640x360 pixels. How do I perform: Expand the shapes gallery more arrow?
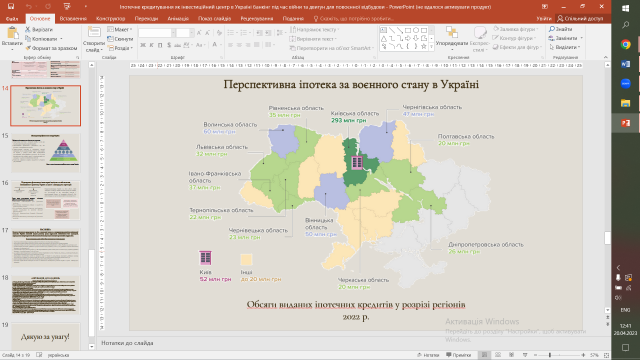point(431,48)
